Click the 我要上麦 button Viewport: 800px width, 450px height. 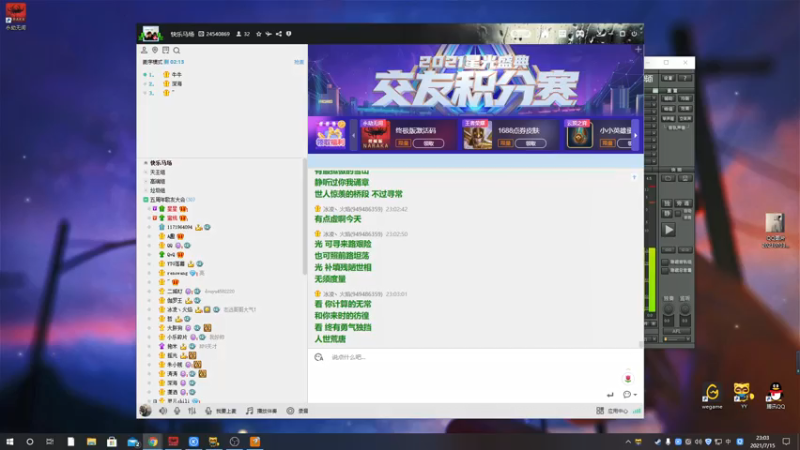221,411
